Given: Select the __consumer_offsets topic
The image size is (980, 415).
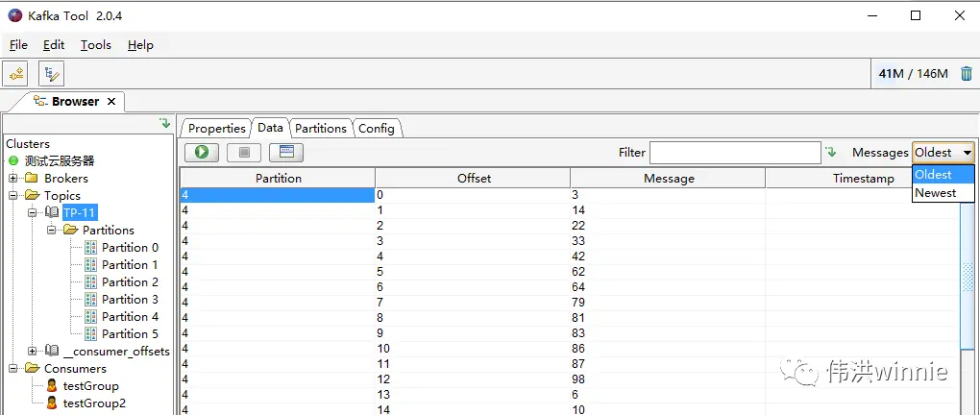Looking at the screenshot, I should pyautogui.click(x=116, y=352).
